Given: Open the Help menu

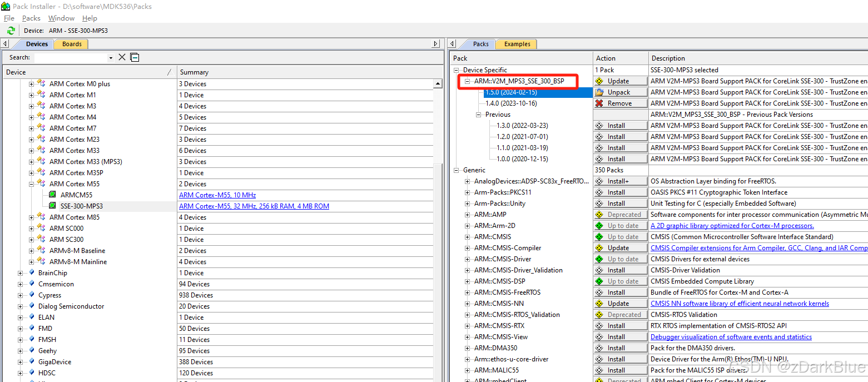Looking at the screenshot, I should 90,18.
